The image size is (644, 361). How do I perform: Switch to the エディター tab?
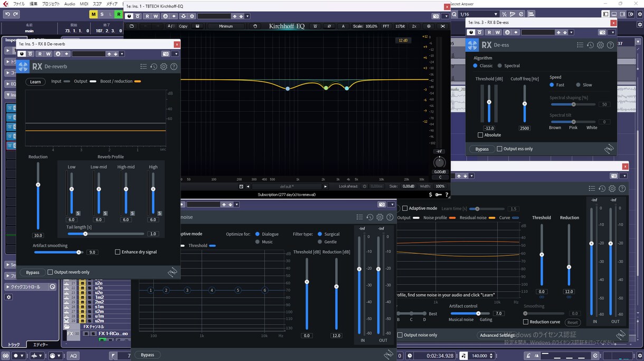coord(41,345)
